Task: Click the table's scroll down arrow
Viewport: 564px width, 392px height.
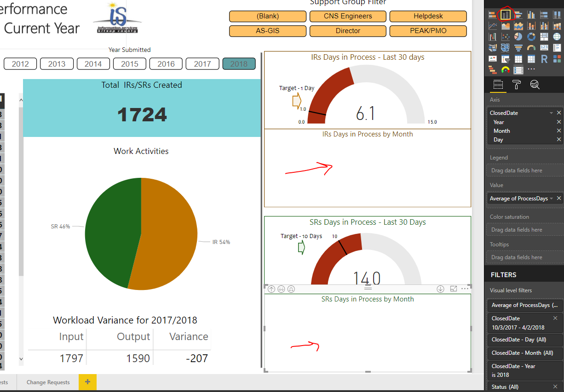Action: coord(21,358)
